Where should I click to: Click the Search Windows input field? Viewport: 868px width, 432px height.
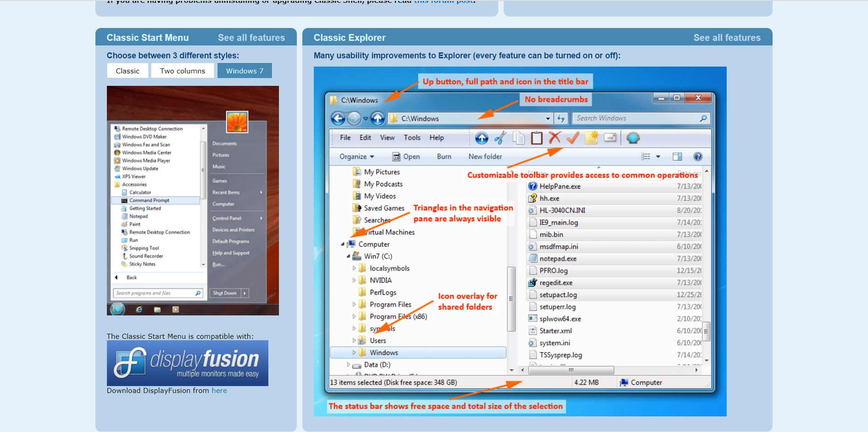pos(641,118)
